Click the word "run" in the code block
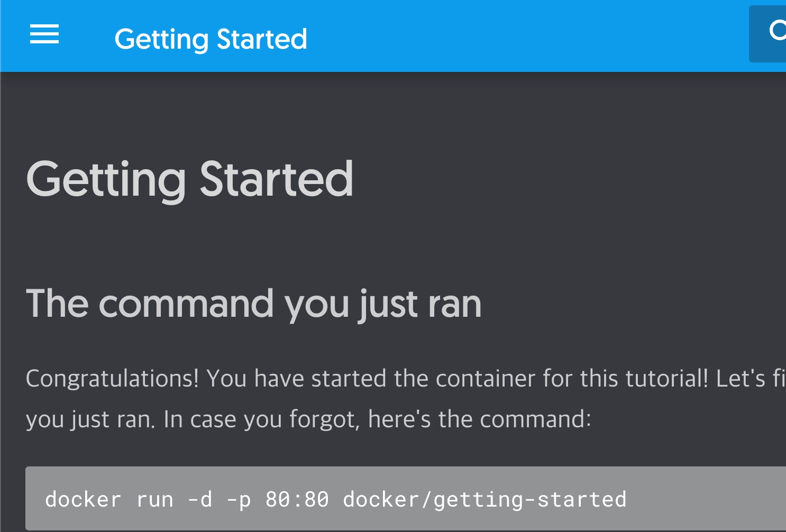 click(x=154, y=499)
